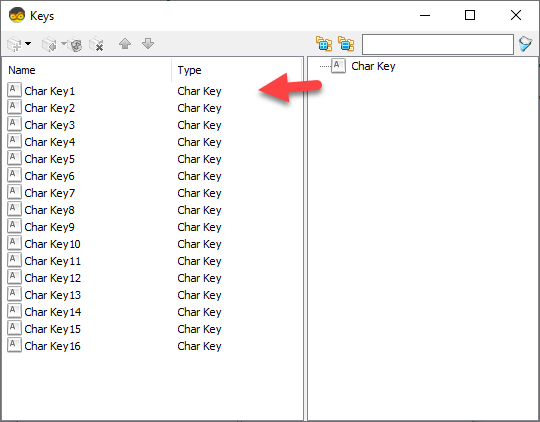The width and height of the screenshot is (540, 422).
Task: Click the delete key icon
Action: coord(96,44)
